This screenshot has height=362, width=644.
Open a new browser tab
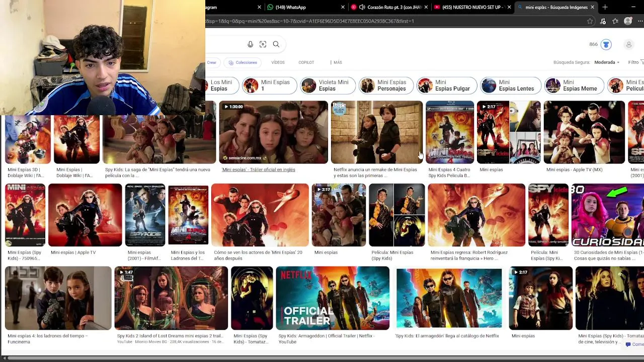[605, 7]
